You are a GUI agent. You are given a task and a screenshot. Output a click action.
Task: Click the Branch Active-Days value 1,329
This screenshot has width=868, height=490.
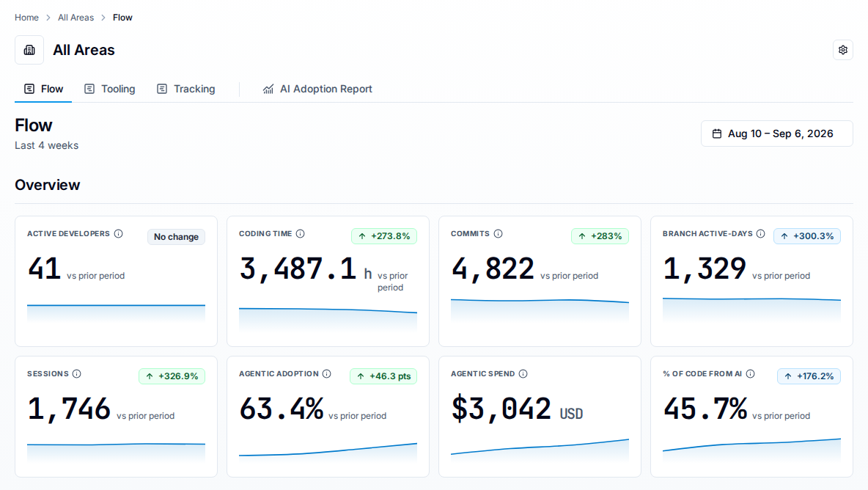pyautogui.click(x=705, y=269)
